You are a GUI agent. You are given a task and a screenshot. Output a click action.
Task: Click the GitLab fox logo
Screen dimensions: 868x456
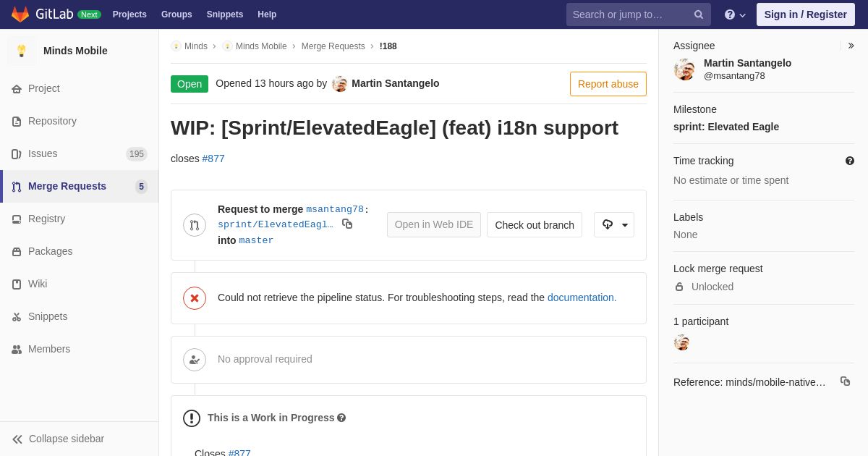20,14
